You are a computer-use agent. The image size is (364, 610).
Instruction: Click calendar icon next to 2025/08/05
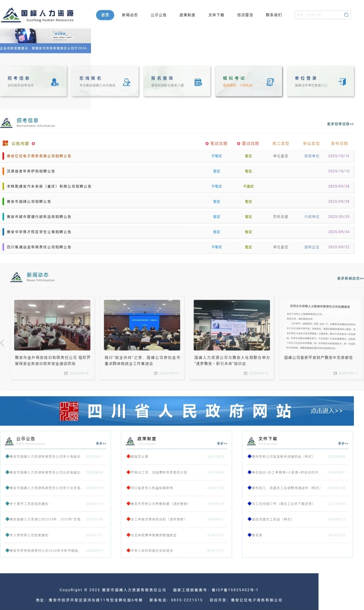coord(66,373)
